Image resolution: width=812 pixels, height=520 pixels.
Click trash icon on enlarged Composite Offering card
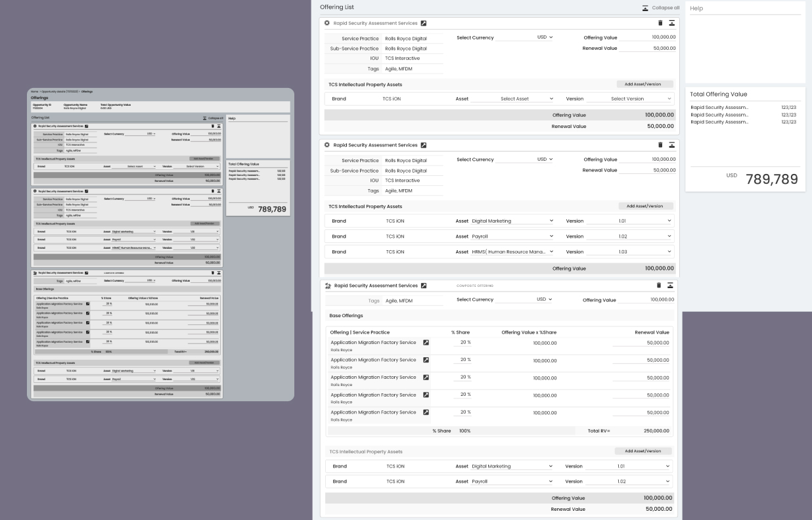659,286
